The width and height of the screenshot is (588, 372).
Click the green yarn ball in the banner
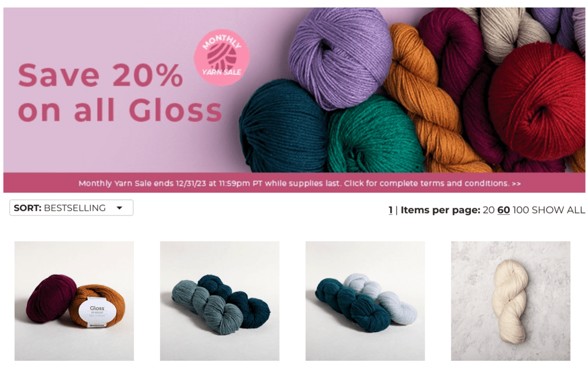tap(375, 135)
